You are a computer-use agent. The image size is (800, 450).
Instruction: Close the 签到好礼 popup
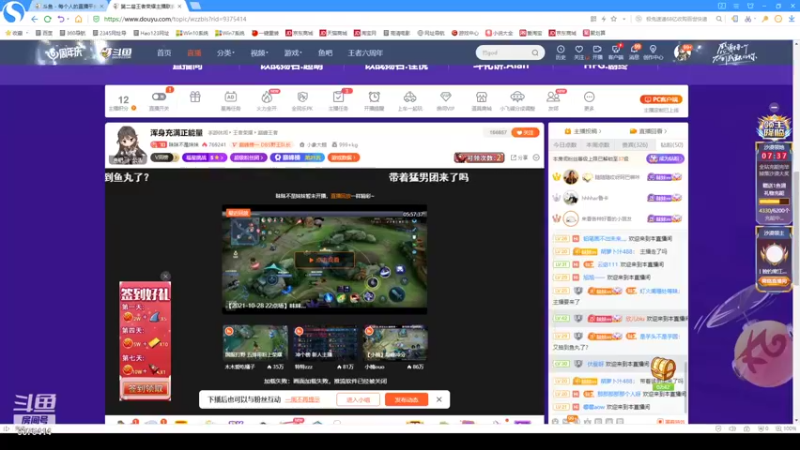(165, 276)
